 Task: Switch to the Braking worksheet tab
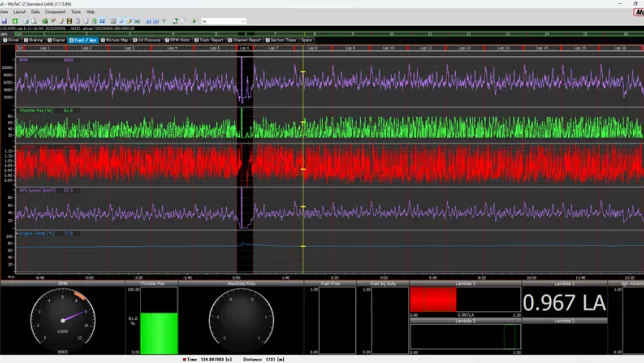[34, 40]
